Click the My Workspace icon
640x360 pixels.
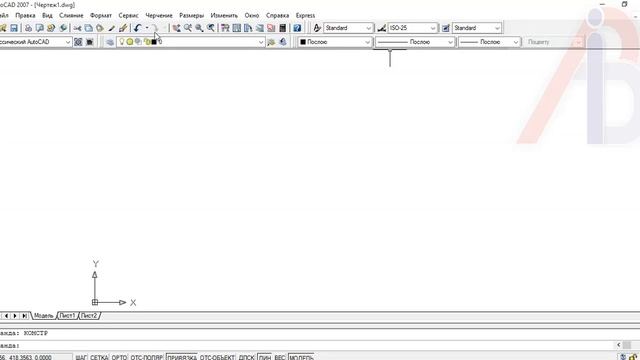tap(90, 42)
